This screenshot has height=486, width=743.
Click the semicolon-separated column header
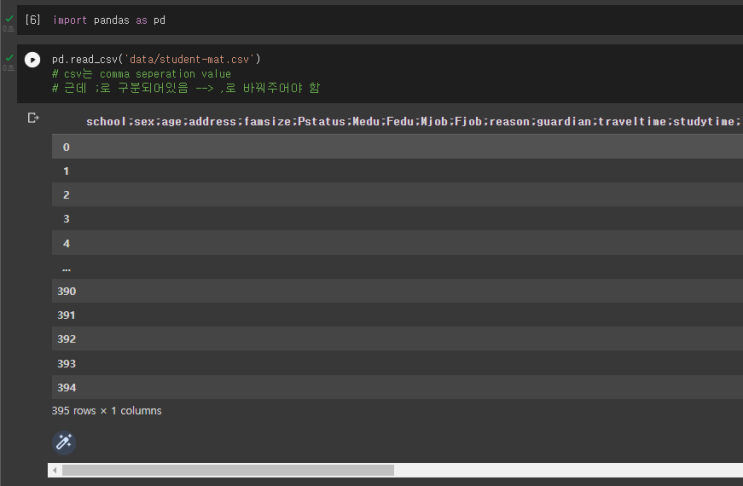pos(413,122)
